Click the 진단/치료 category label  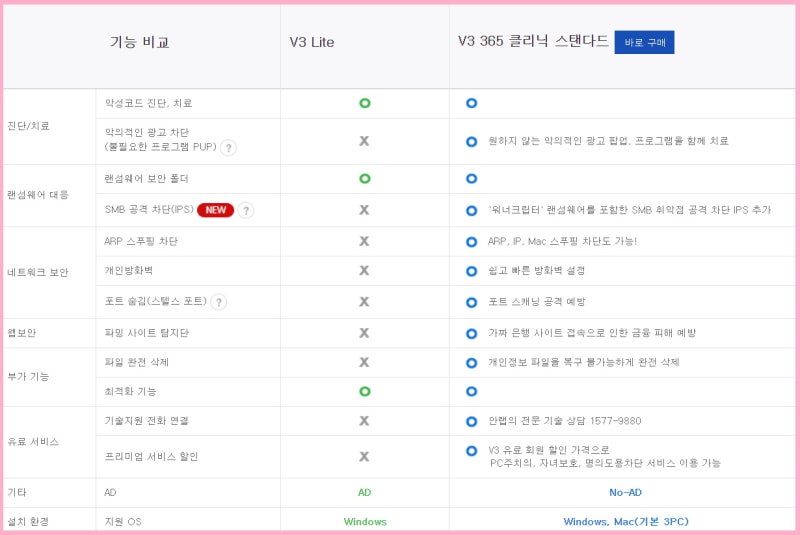pyautogui.click(x=29, y=126)
